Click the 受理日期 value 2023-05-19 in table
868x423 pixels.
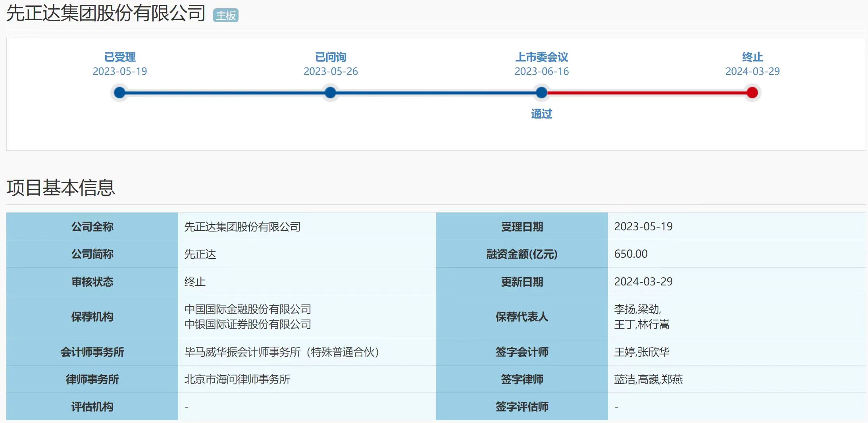click(643, 226)
